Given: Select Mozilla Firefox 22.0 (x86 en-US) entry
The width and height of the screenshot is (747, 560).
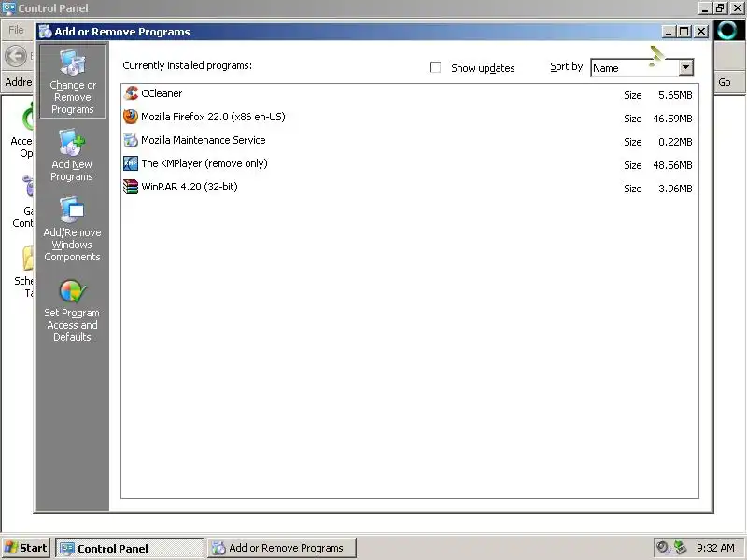Looking at the screenshot, I should 410,118.
